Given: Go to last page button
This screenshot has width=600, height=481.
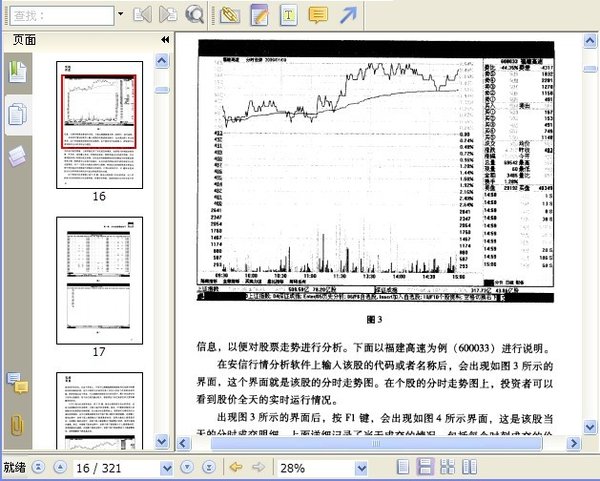Looking at the screenshot, I should coord(209,467).
